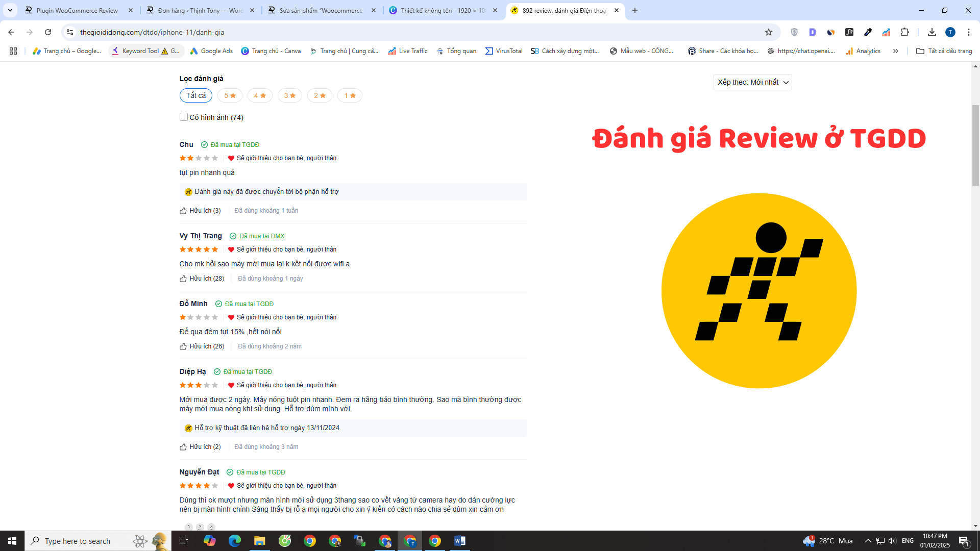Image resolution: width=980 pixels, height=551 pixels.
Task: Enable the Có hình ảnh (74) checkbox
Action: 184,117
